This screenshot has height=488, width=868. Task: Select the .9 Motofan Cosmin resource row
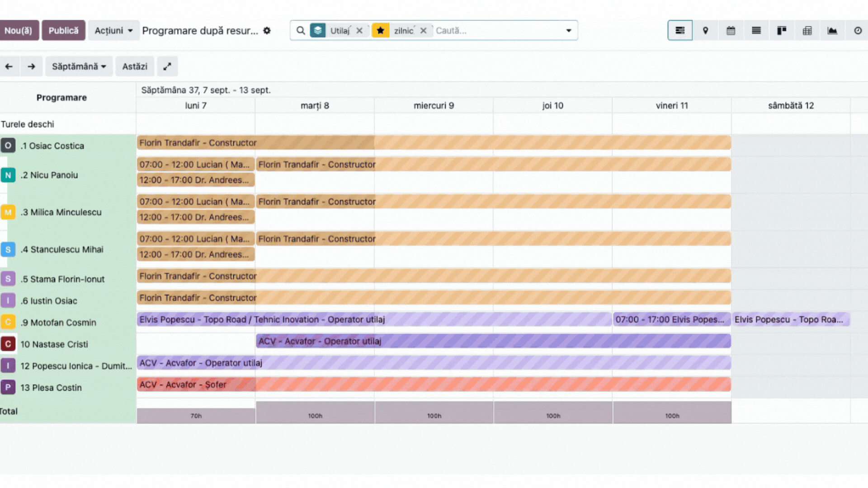[x=68, y=322]
